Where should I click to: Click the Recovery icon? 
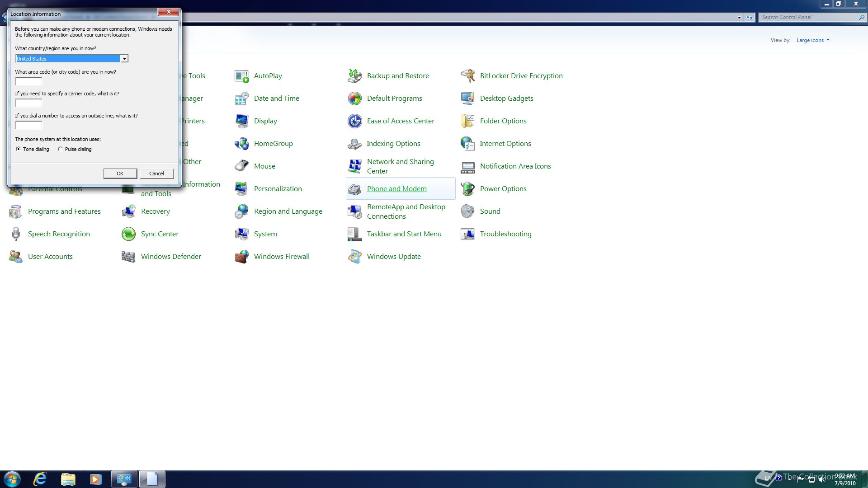128,211
